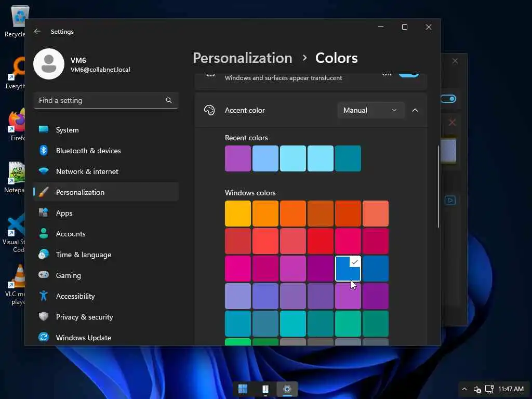Click the Accessibility figure icon
The image size is (532, 399).
[44, 296]
